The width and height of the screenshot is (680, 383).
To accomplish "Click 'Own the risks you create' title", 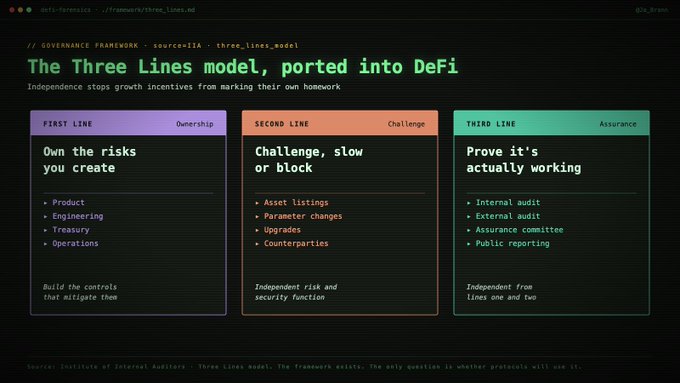I will (90, 160).
